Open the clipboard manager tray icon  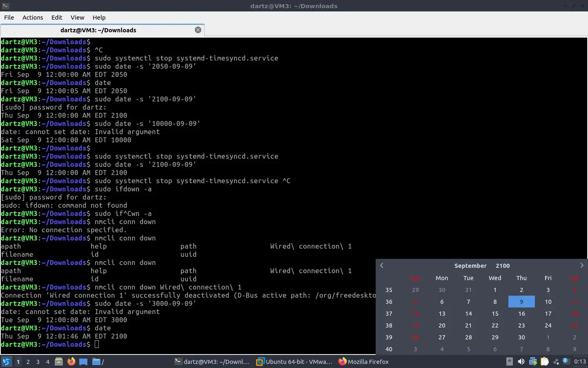tap(545, 361)
